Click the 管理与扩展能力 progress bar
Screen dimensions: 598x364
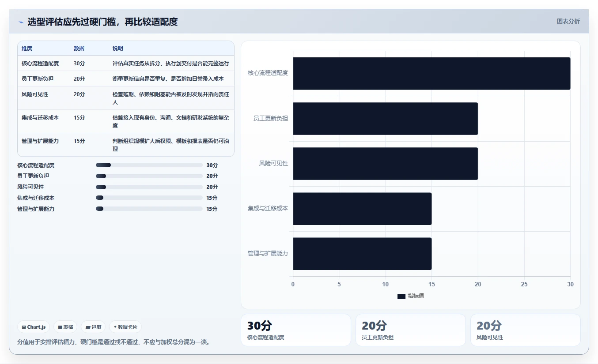coord(149,209)
